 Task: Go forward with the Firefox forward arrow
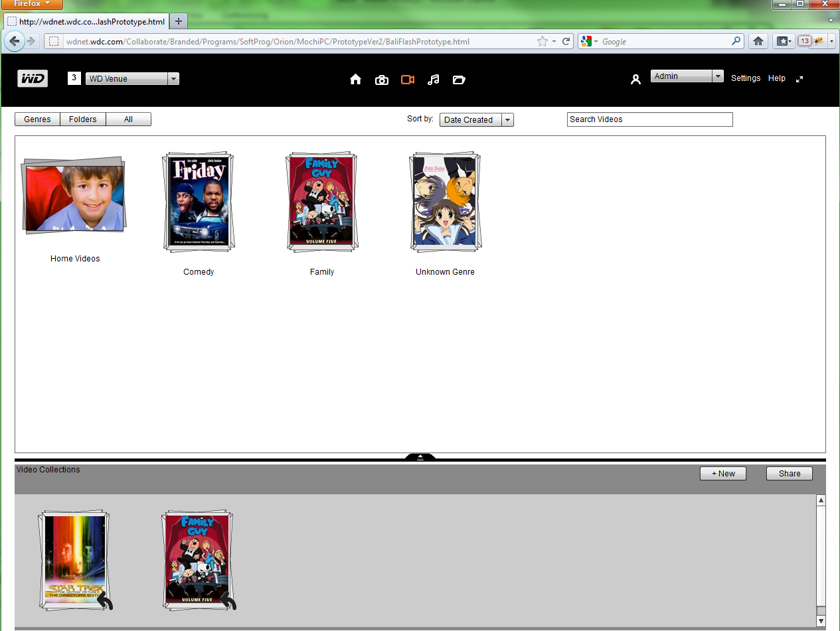pos(31,41)
